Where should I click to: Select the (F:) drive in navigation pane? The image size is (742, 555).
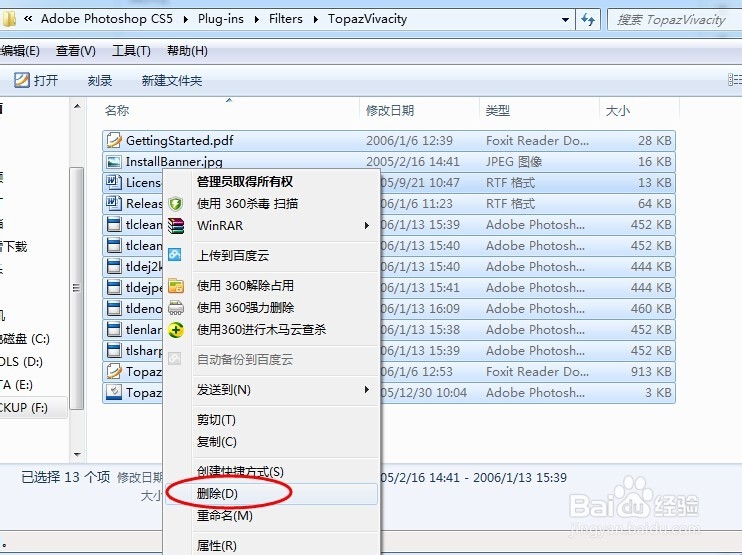click(x=33, y=407)
